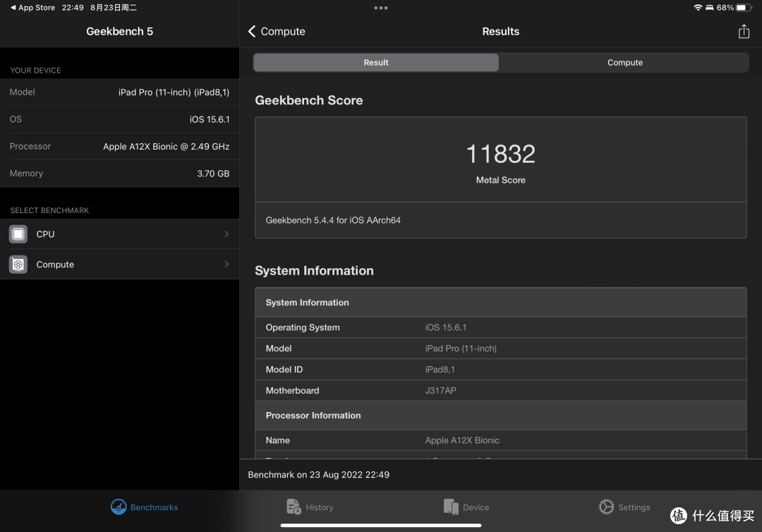Tap the Share icon at top right
Viewport: 762px width, 532px height.
click(744, 31)
